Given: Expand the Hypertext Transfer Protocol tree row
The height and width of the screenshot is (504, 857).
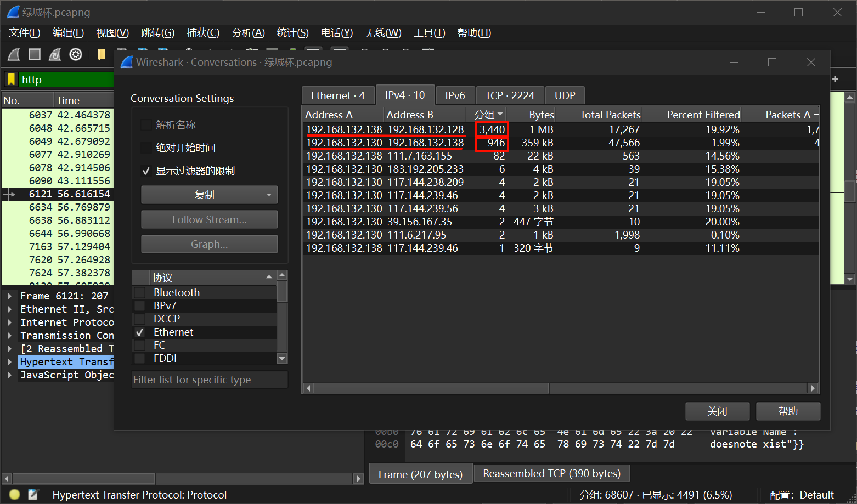Looking at the screenshot, I should [x=10, y=362].
